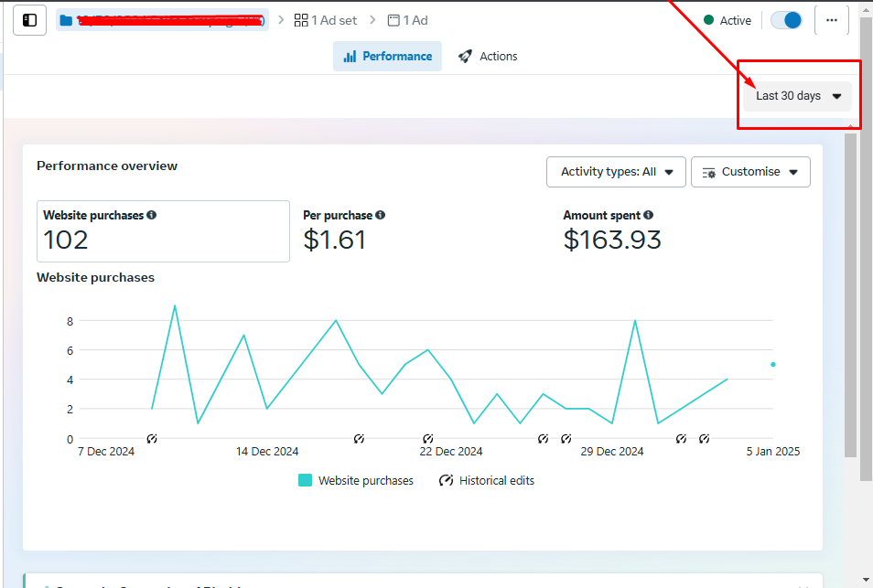Expand the Activity types: All dropdown
The image size is (873, 588).
616,172
